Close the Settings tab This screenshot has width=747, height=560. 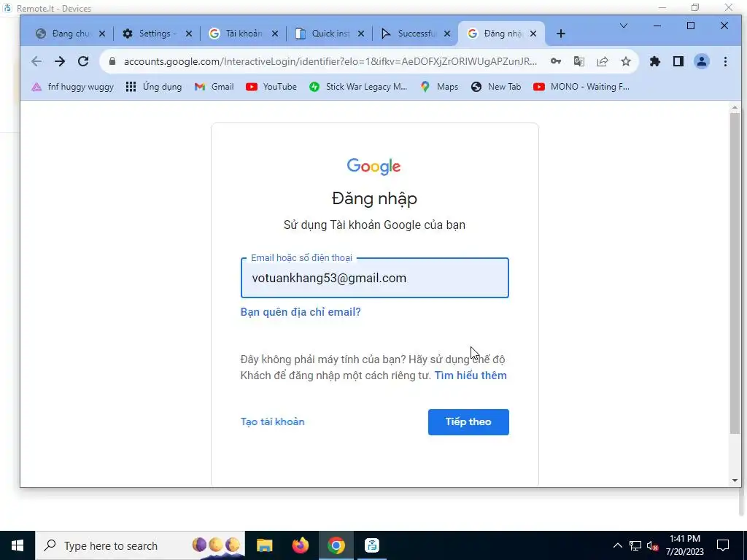click(189, 34)
